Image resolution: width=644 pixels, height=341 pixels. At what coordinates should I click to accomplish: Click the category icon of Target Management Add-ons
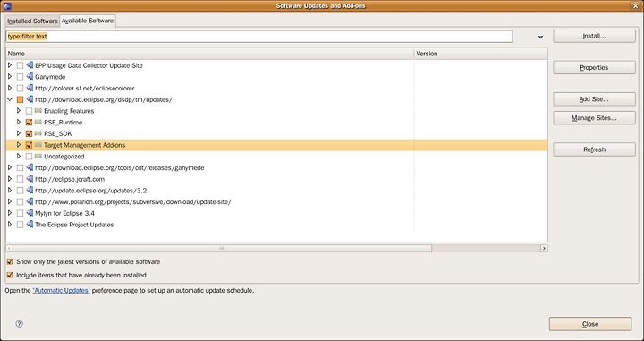(x=38, y=145)
